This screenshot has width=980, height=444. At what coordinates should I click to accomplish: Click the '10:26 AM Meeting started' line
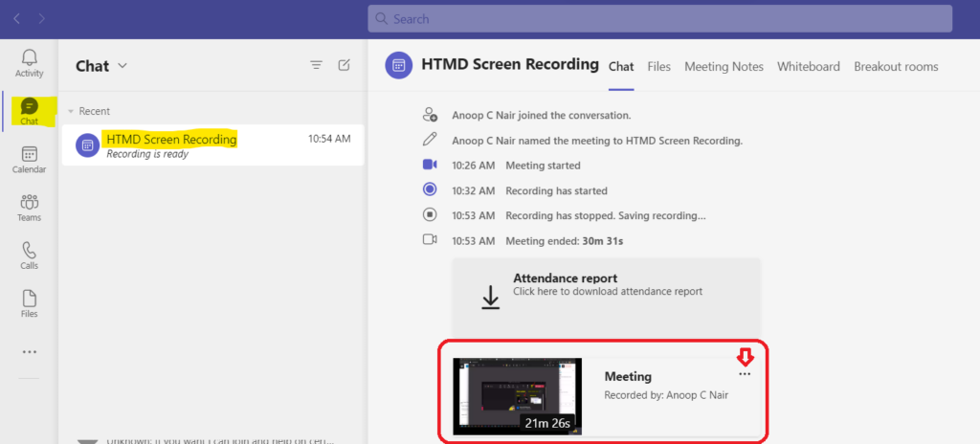tap(516, 166)
